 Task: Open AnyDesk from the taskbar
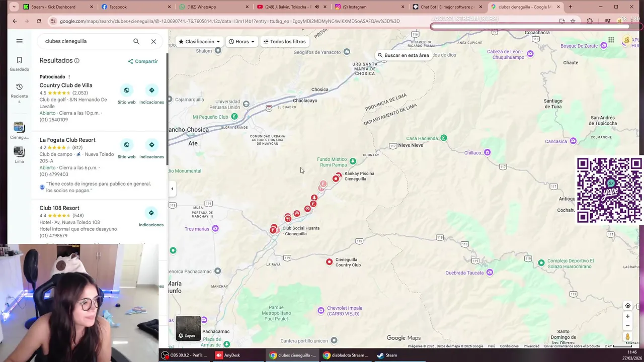(x=227, y=355)
